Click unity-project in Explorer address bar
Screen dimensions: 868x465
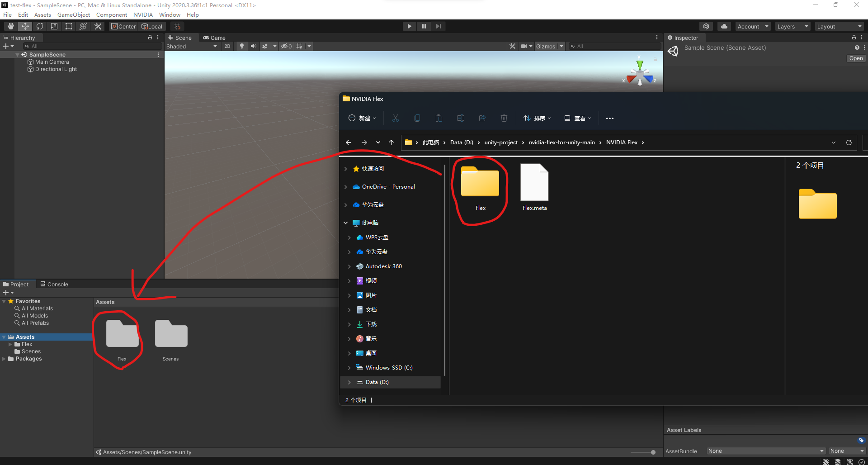click(501, 142)
